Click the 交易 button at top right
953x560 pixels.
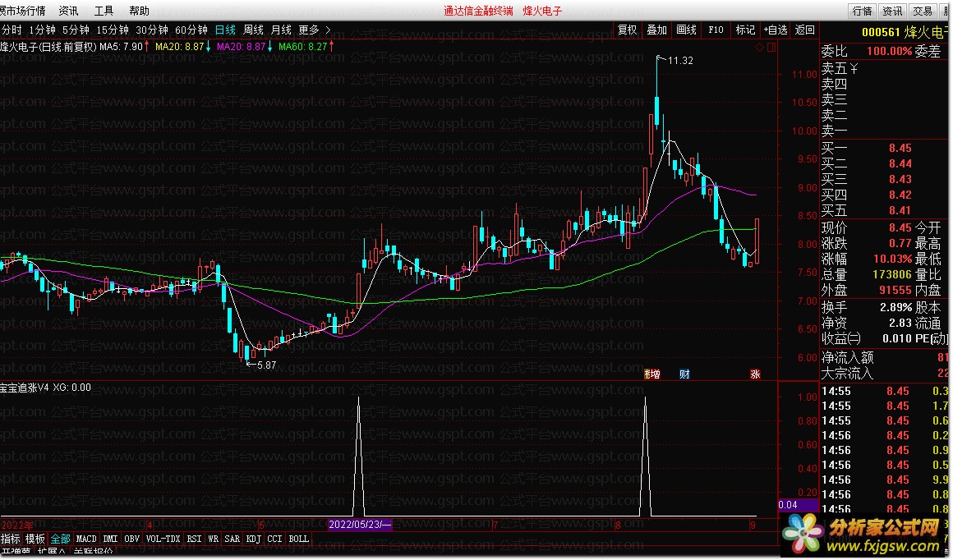pyautogui.click(x=923, y=11)
